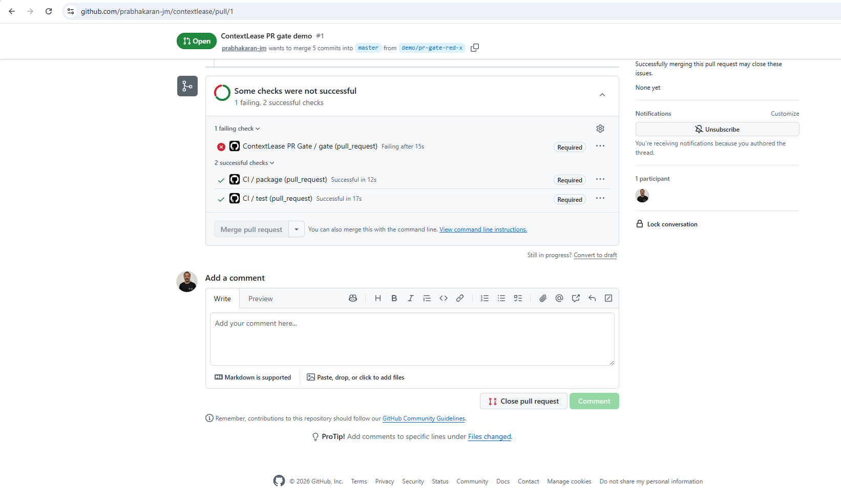Submit with the Comment button
This screenshot has height=504, width=841.
pos(594,401)
